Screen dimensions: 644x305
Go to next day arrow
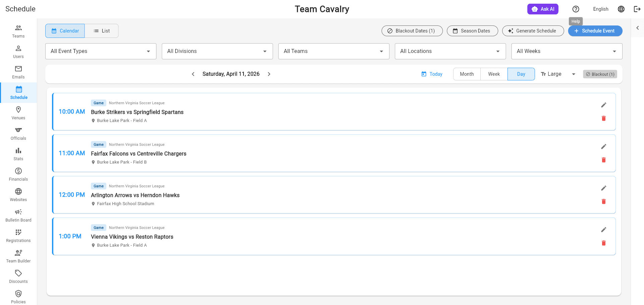[x=269, y=74]
